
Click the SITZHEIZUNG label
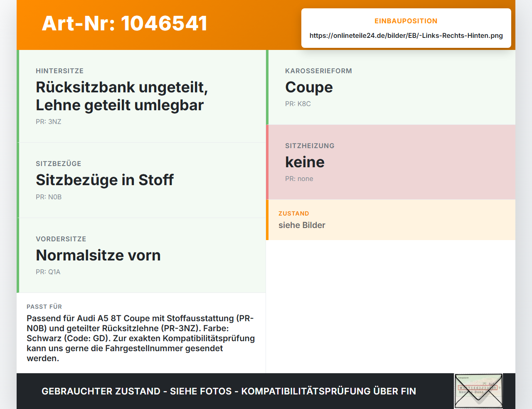pyautogui.click(x=310, y=146)
